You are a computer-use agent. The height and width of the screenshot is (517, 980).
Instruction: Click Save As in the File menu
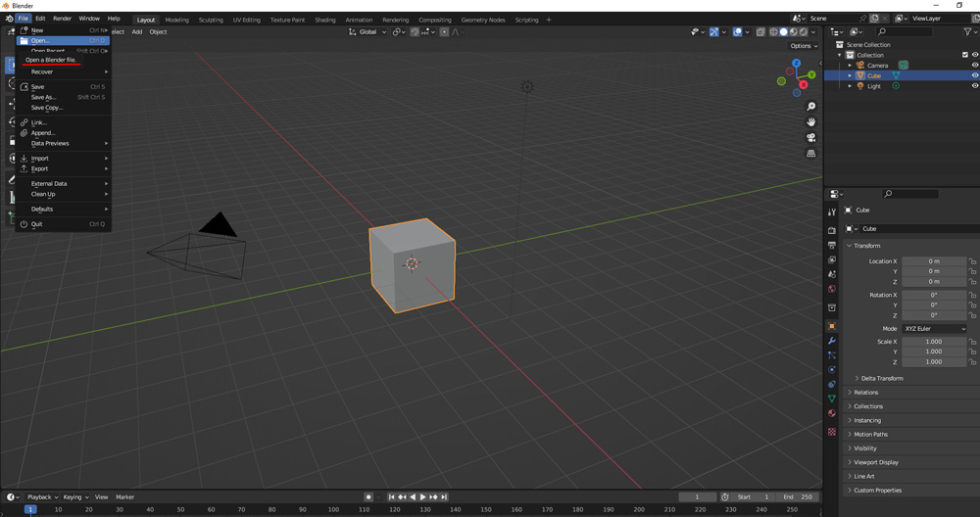[x=44, y=97]
